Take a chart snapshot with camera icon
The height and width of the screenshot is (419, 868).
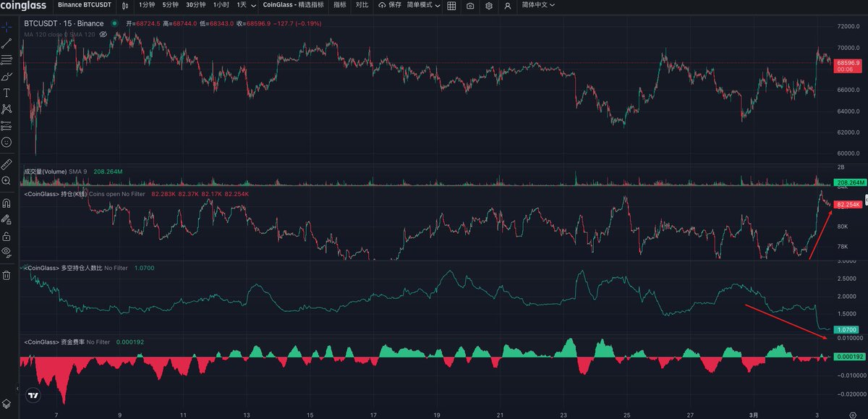coord(470,6)
